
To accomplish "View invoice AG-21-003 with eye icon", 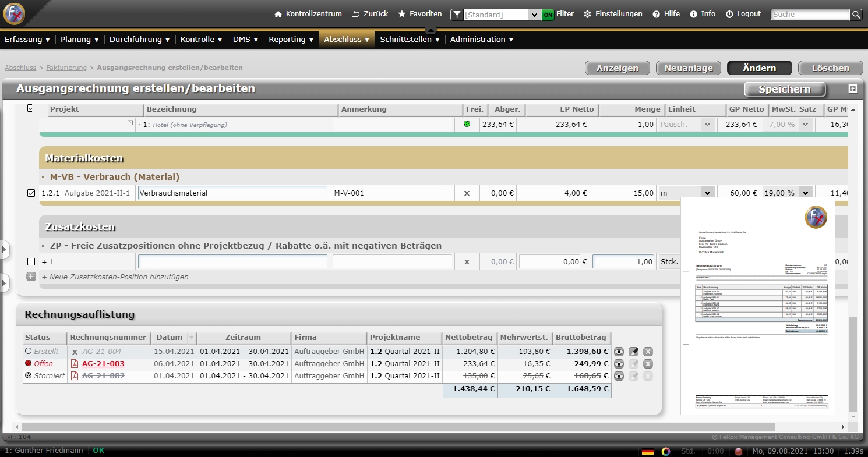I will tap(619, 364).
